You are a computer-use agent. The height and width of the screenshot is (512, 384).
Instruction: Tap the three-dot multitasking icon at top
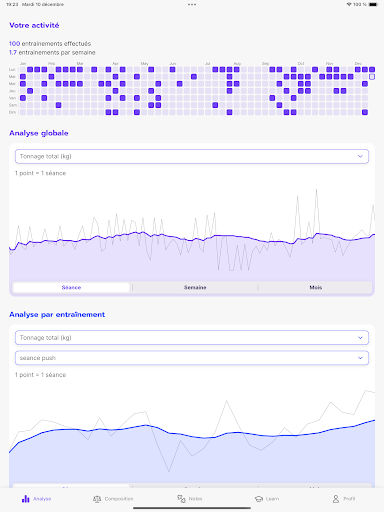point(192,4)
